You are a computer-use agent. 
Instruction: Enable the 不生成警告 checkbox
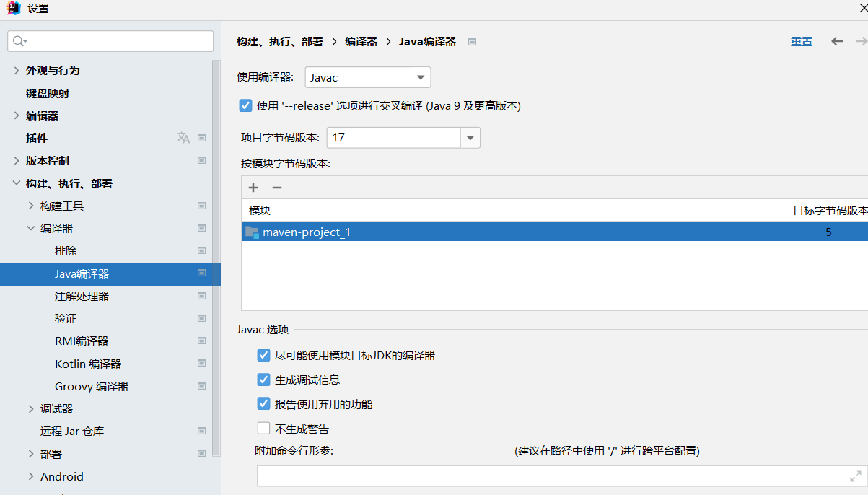click(263, 429)
